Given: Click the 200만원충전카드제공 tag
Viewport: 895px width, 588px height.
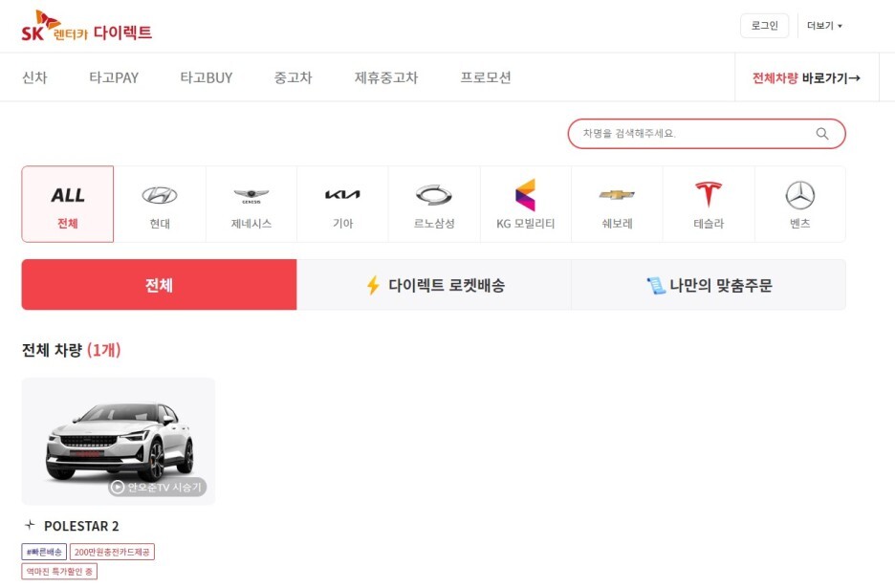Looking at the screenshot, I should (112, 552).
